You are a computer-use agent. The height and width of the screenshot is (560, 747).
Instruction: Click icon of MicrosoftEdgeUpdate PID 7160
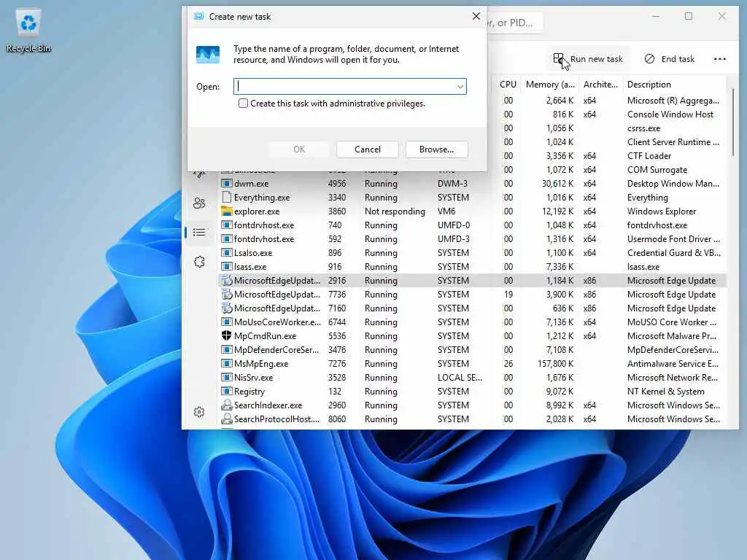pyautogui.click(x=226, y=308)
